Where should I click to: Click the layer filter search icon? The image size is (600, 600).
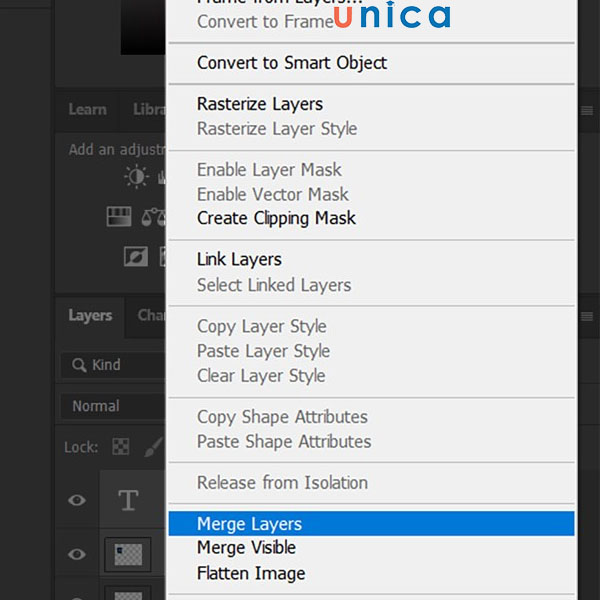coord(79,365)
